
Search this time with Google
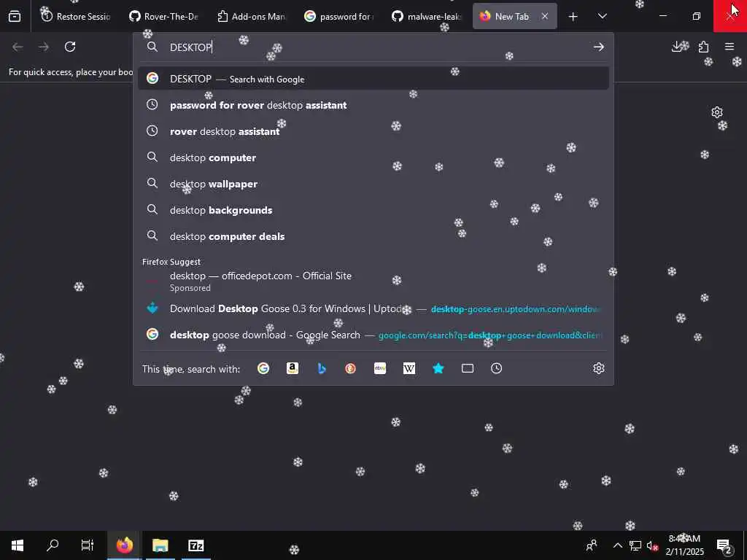263,368
